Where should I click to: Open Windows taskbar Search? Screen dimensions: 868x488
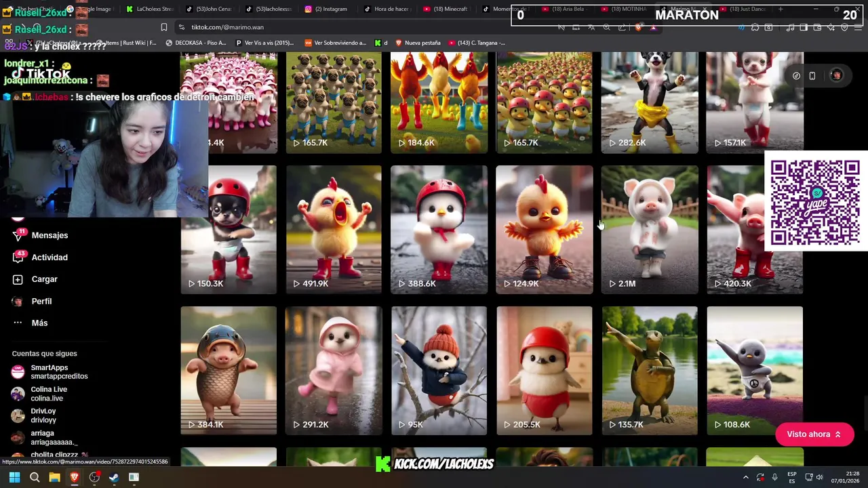[x=35, y=477]
